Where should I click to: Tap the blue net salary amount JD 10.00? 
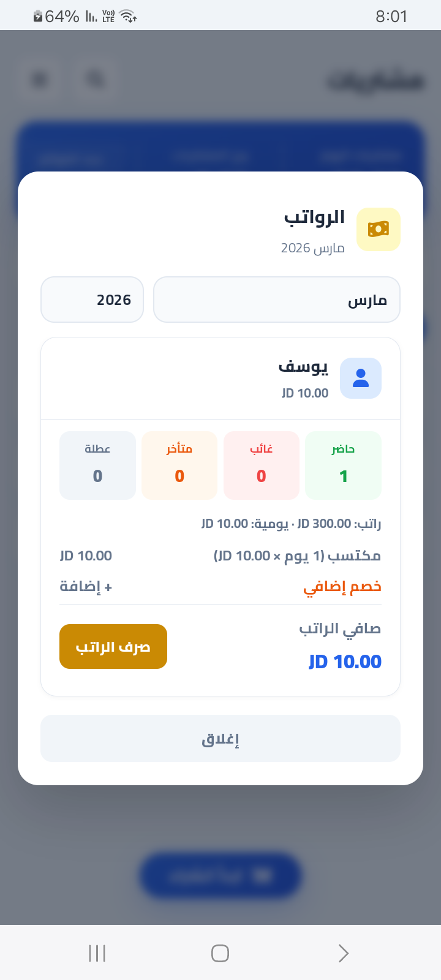click(345, 661)
